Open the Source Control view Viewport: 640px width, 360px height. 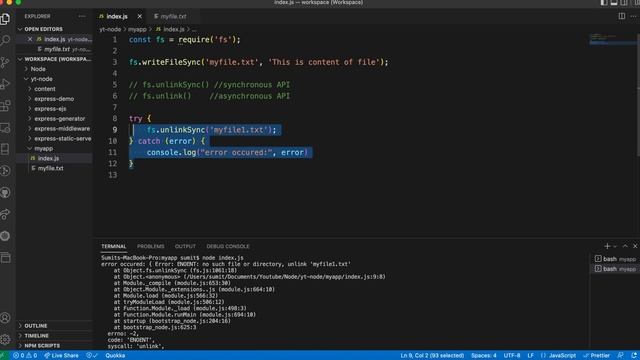[x=5, y=62]
